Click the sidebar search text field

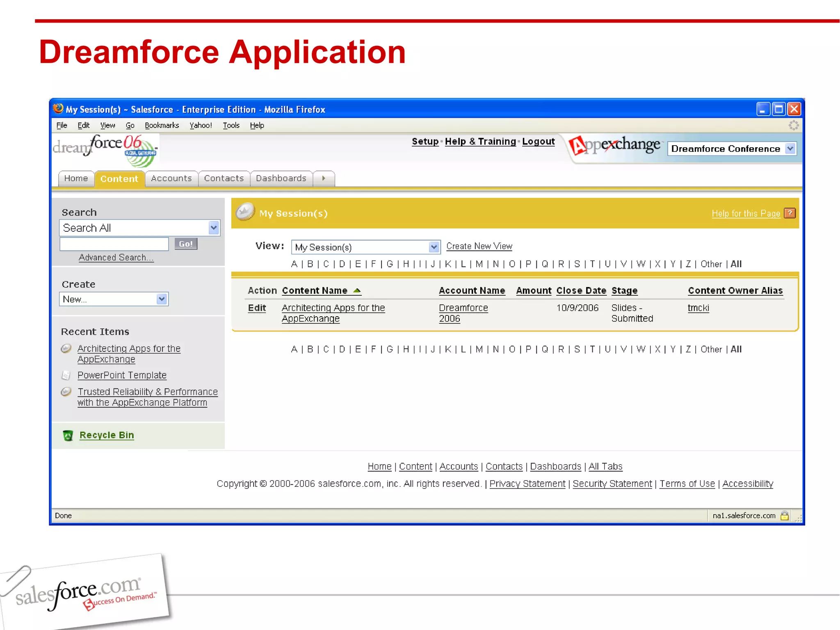click(x=114, y=244)
